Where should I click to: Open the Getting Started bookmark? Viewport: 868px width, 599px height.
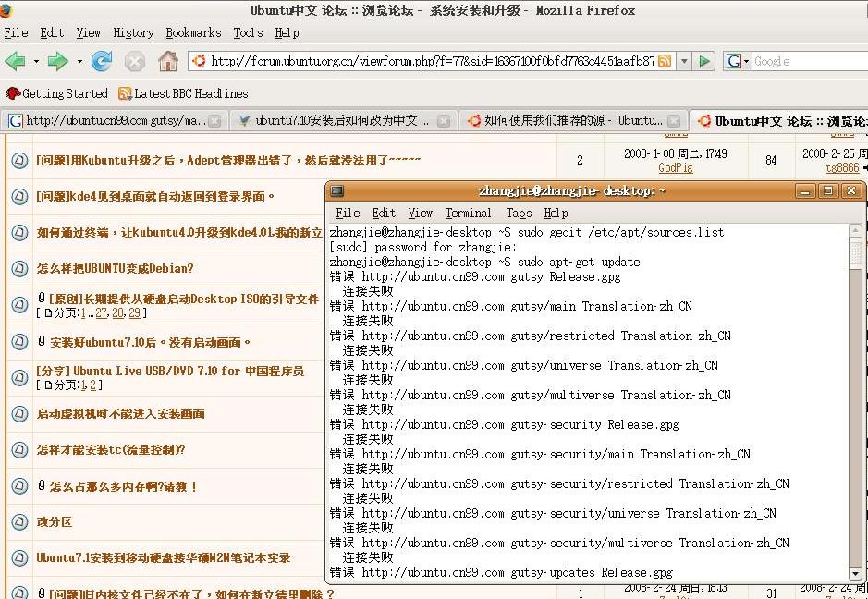click(x=57, y=93)
